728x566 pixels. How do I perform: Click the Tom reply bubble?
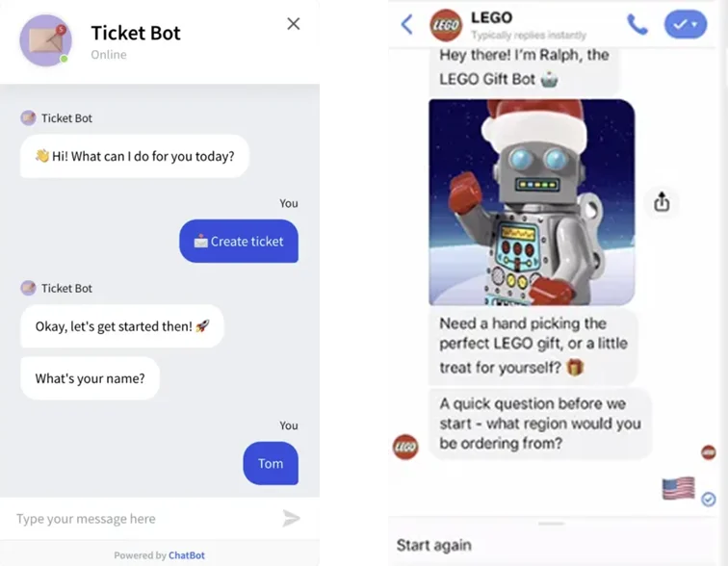[x=271, y=463]
